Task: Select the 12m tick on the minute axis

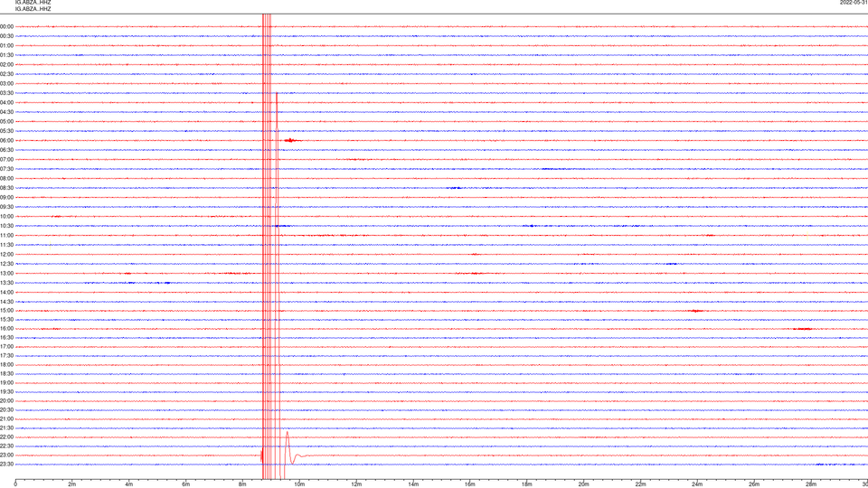Action: pyautogui.click(x=356, y=484)
